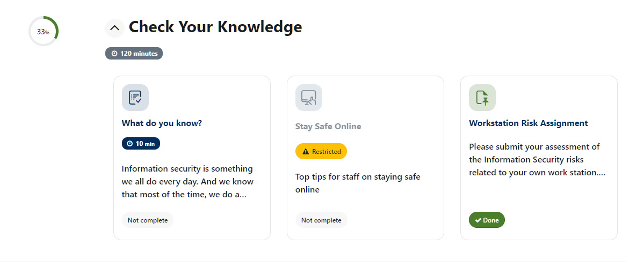Open the What do you know? link
644x267 pixels.
pyautogui.click(x=162, y=123)
